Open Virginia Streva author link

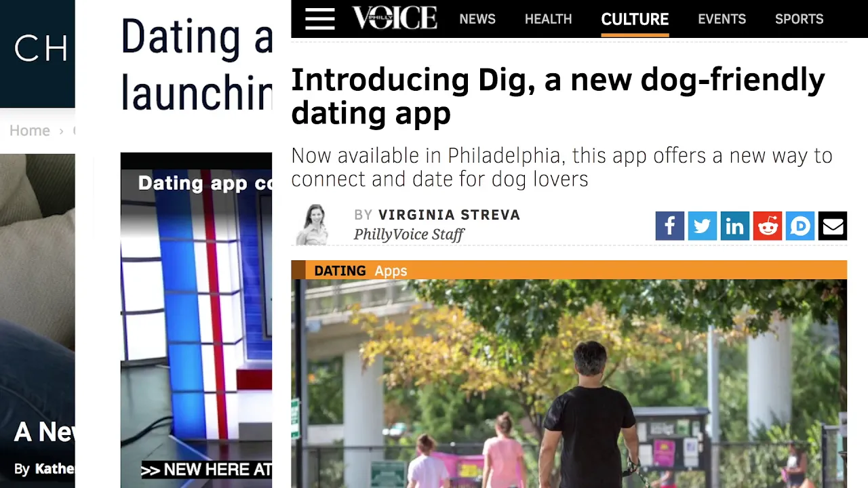tap(449, 215)
